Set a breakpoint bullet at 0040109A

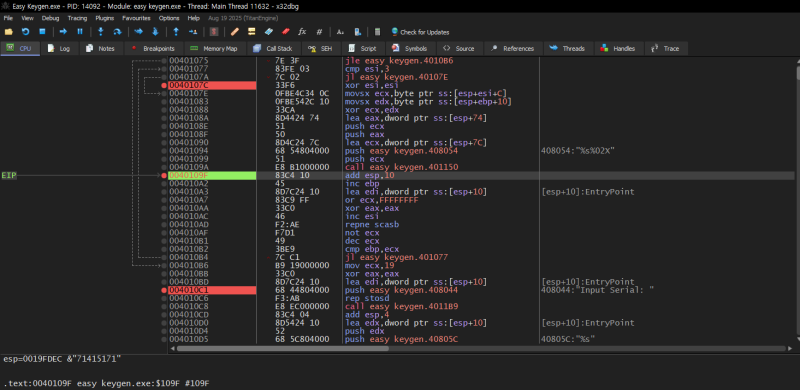point(164,167)
